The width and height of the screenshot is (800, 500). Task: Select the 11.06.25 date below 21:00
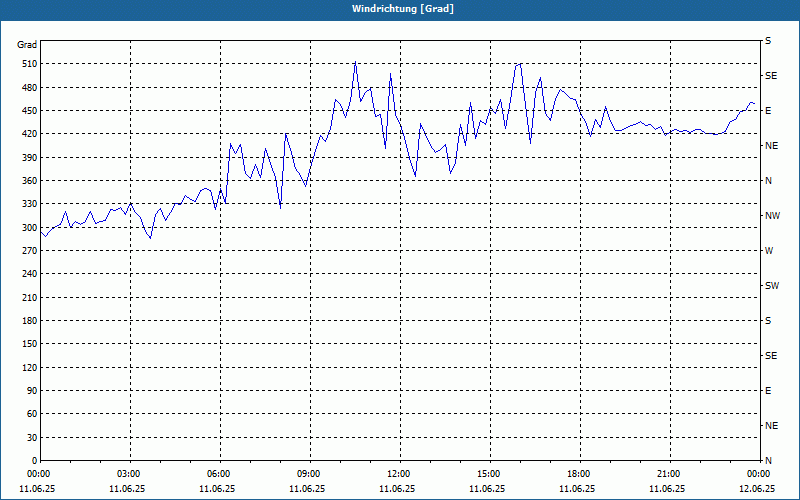click(667, 489)
